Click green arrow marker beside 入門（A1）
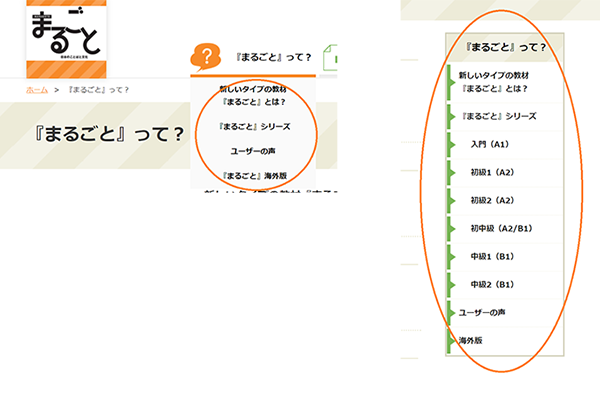 [x=452, y=145]
